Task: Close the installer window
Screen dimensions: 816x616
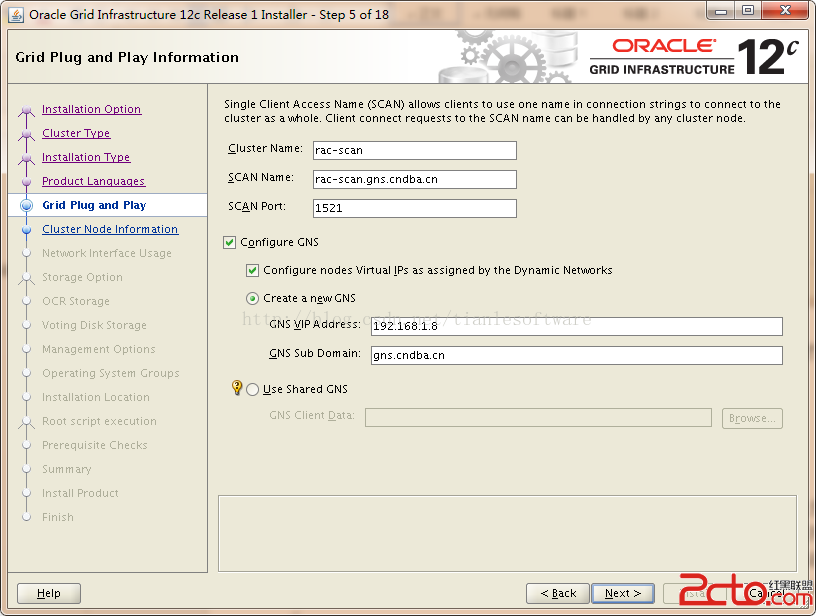Action: point(785,11)
